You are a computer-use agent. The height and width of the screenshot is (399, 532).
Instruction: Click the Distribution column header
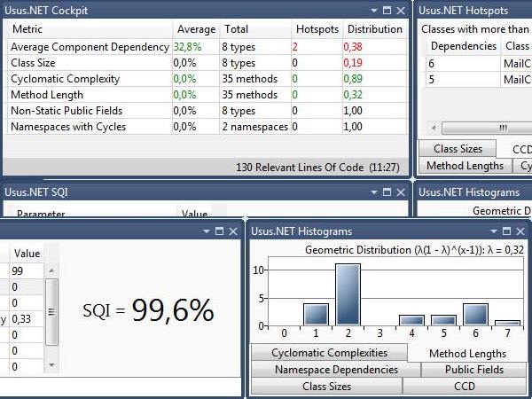pyautogui.click(x=374, y=29)
